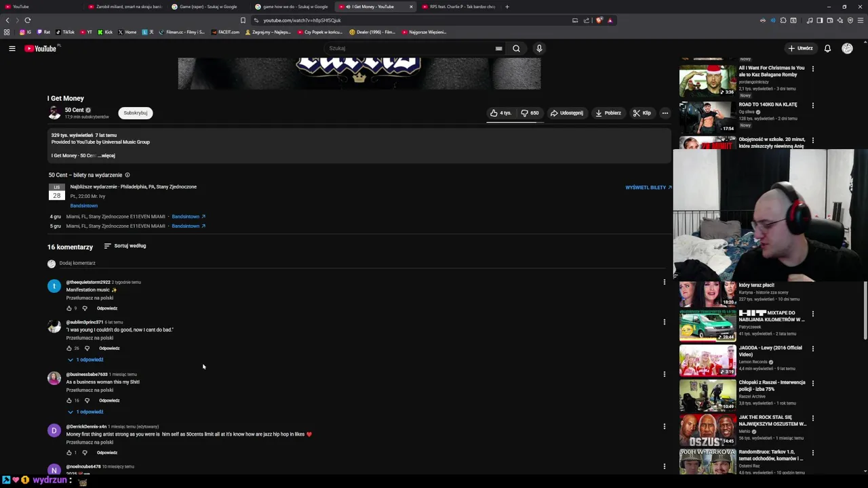Open Create (Utwórz) button

(x=801, y=48)
